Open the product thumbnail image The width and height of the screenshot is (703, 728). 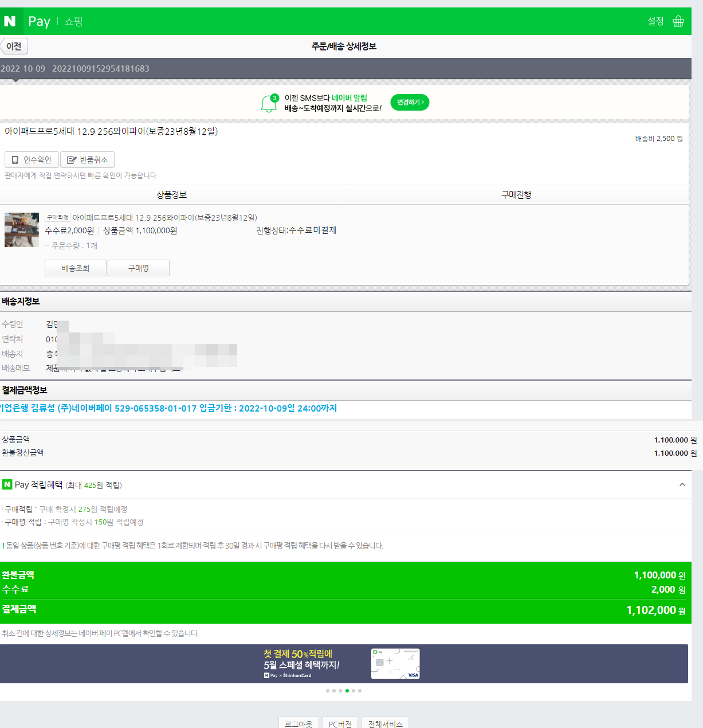[22, 230]
